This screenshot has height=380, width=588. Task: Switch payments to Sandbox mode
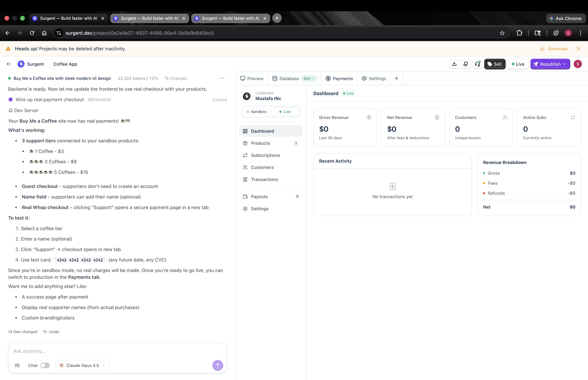[257, 112]
